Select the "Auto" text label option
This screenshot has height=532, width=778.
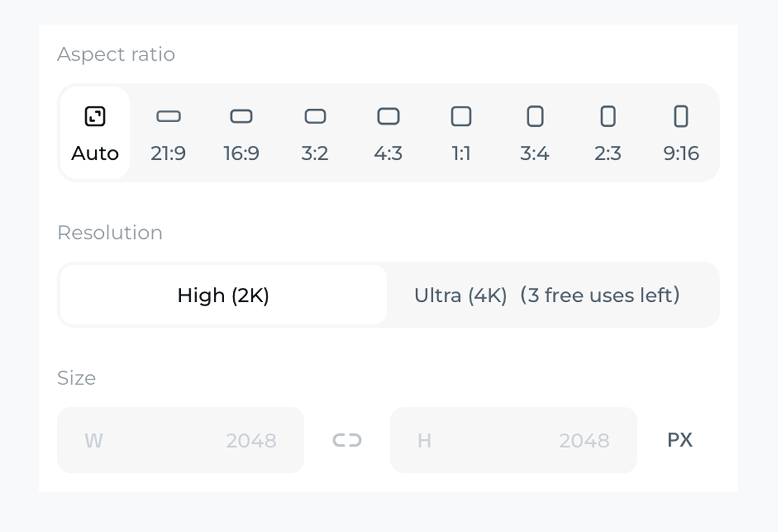[95, 153]
